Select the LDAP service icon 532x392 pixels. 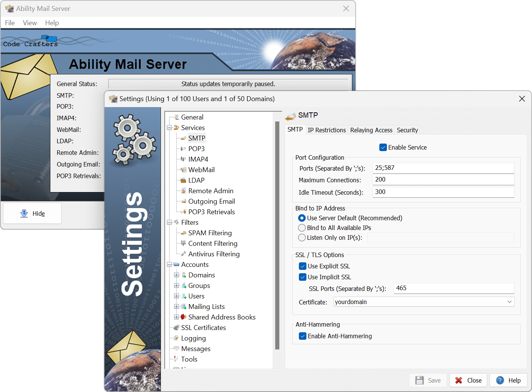click(x=183, y=180)
